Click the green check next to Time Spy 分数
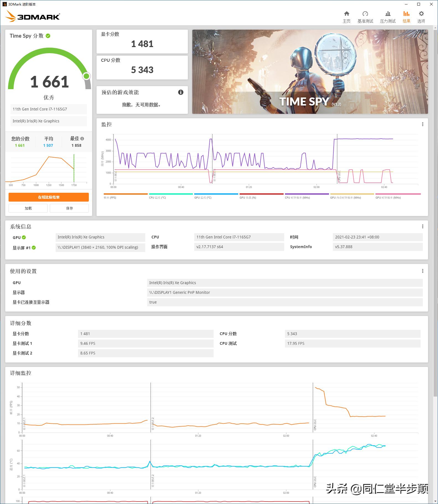 click(x=48, y=36)
